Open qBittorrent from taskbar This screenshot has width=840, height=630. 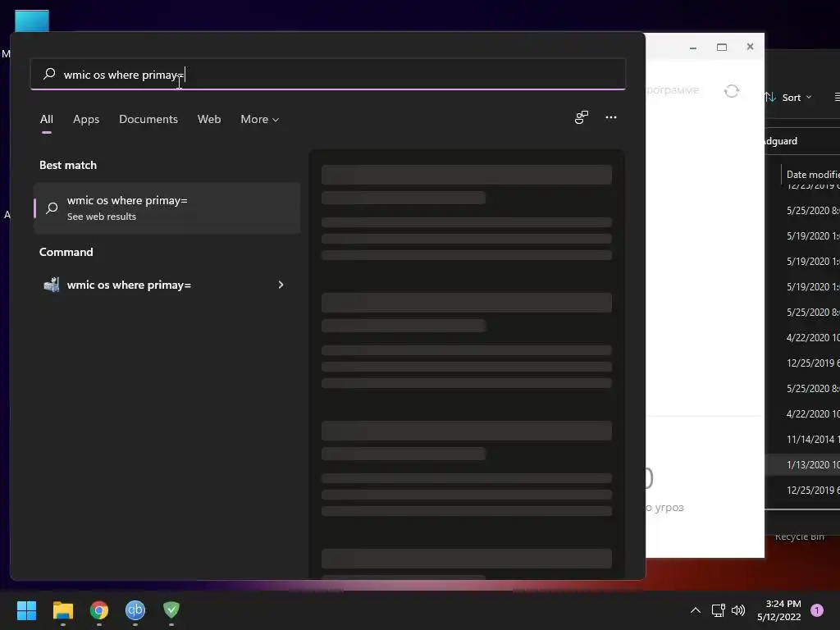135,610
